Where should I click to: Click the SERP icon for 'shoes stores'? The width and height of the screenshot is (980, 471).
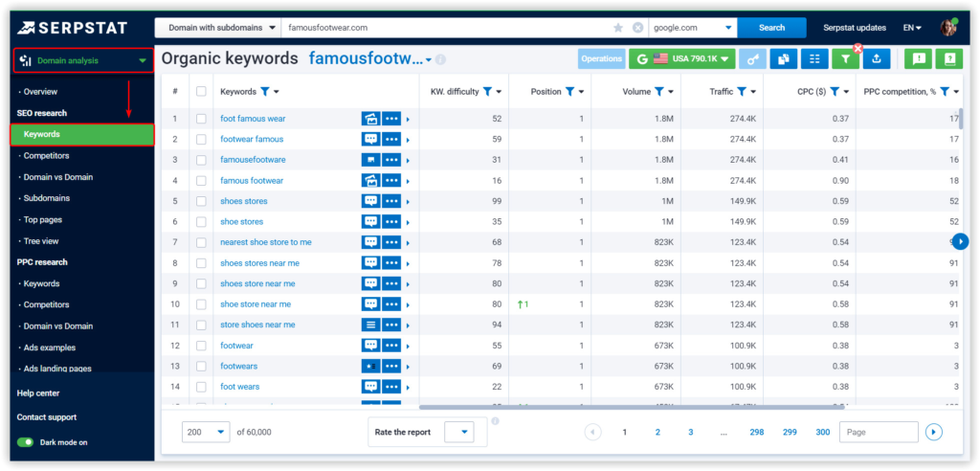(x=371, y=201)
